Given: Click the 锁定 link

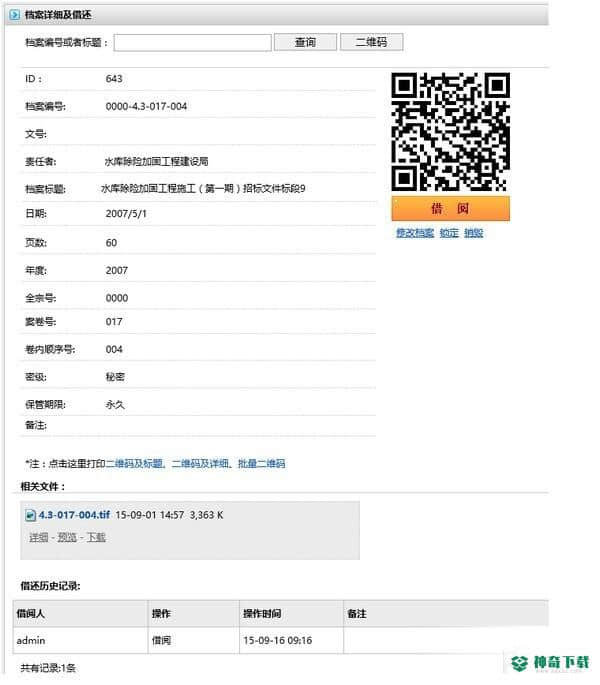Looking at the screenshot, I should pos(449,233).
